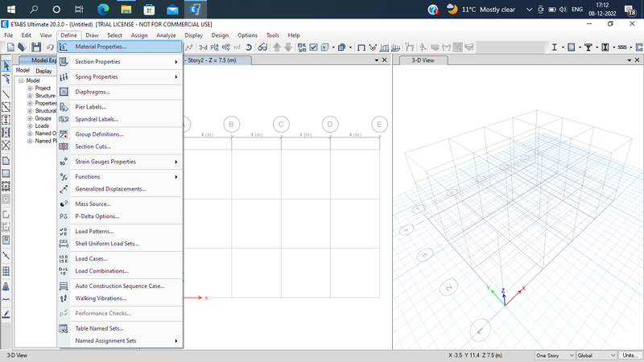The image size is (644, 362).
Task: Click the Save floppy disk toolbar icon
Action: click(36, 47)
